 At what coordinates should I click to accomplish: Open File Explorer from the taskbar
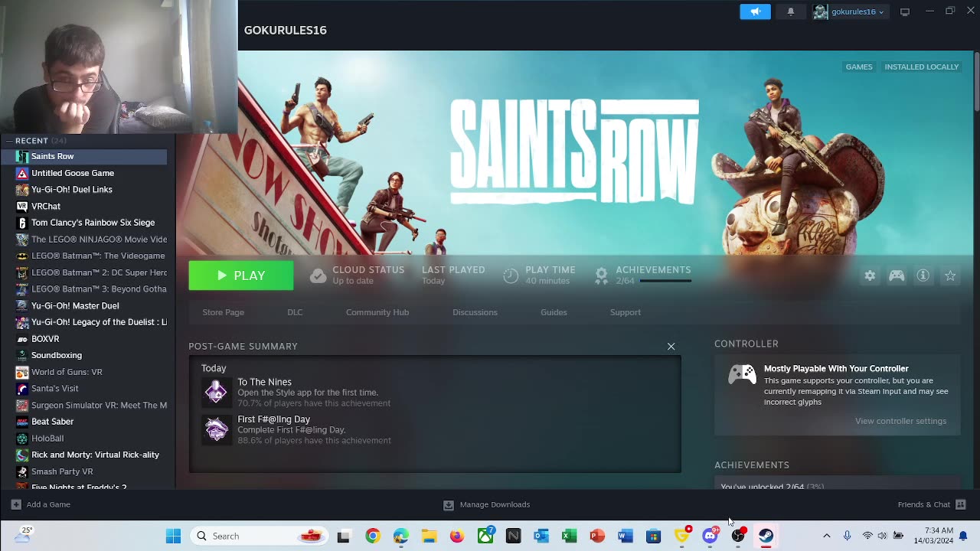pyautogui.click(x=429, y=536)
